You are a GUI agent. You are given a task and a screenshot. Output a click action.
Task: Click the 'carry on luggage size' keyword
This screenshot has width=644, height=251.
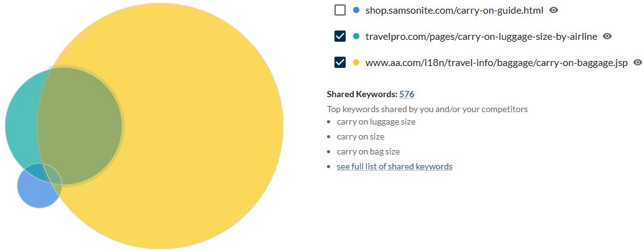coord(376,121)
